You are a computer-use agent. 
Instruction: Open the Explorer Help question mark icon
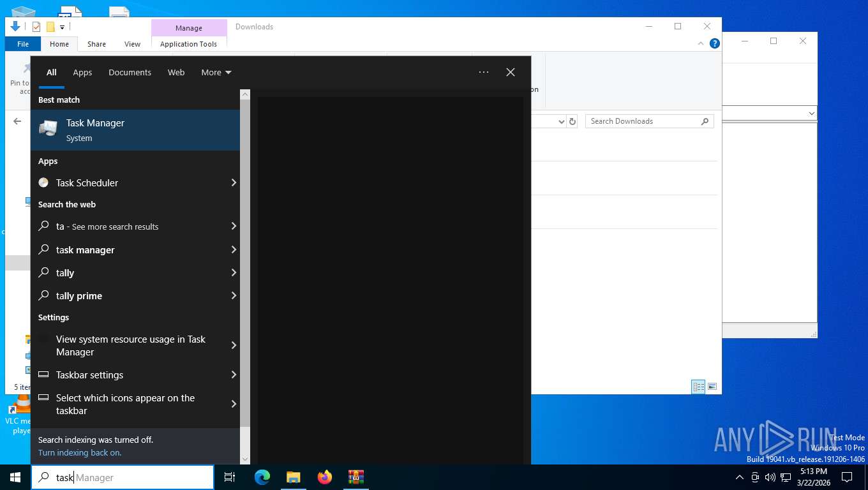tap(715, 43)
